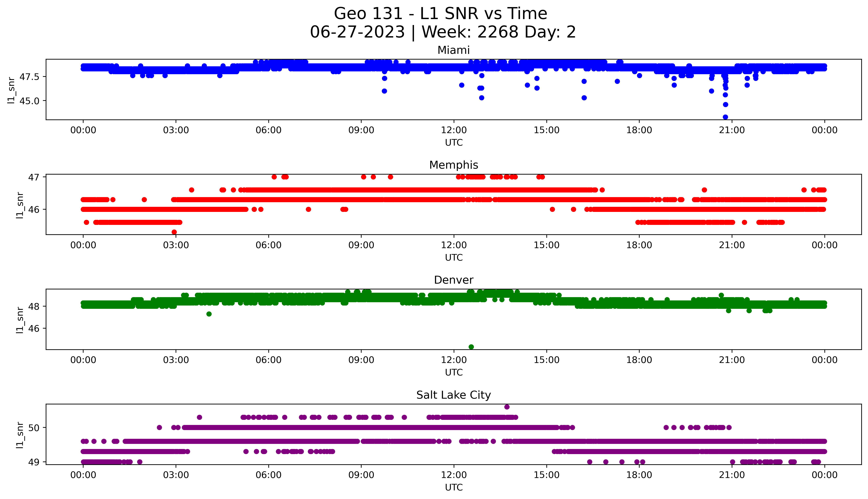Image resolution: width=868 pixels, height=499 pixels.
Task: Click 09:00 tick label of Salt Lake City plot
Action: (x=361, y=475)
